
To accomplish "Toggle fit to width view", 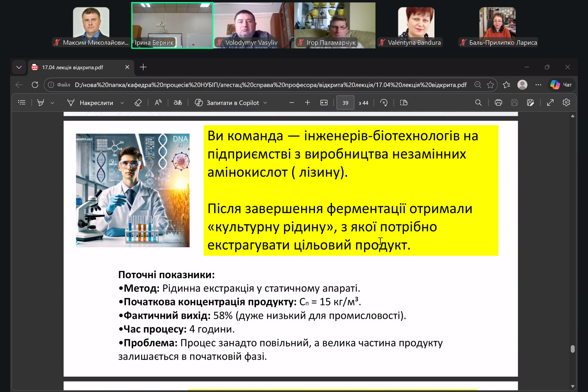I will pyautogui.click(x=324, y=103).
